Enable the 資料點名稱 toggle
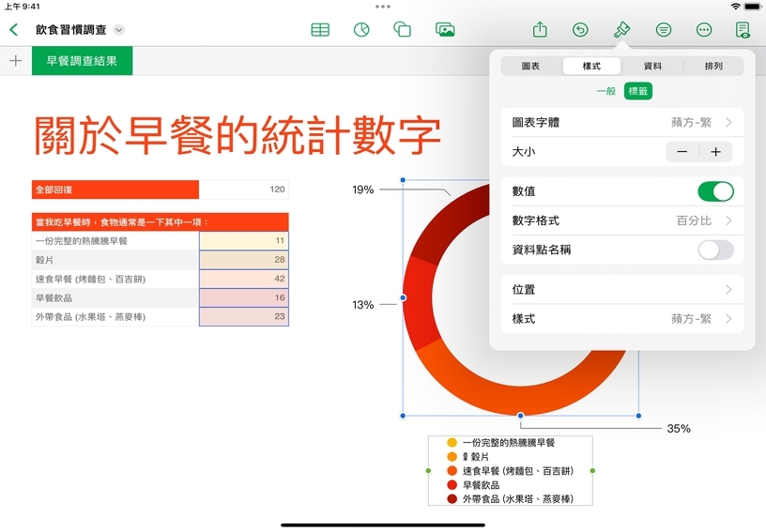 point(715,250)
